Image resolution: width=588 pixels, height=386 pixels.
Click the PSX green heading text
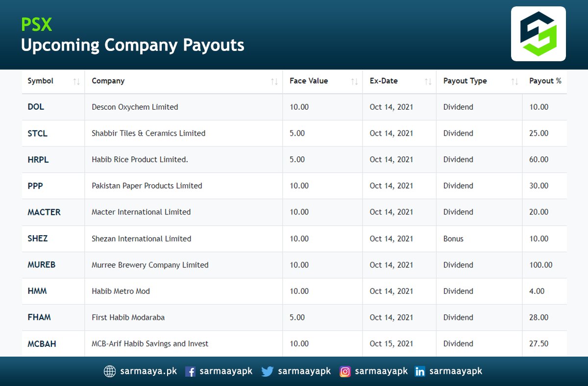(37, 24)
